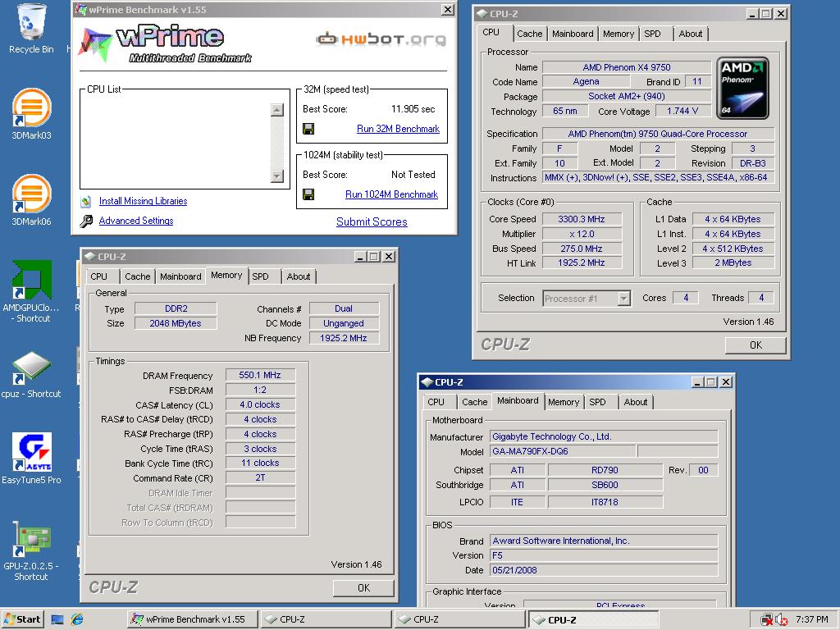Click the wPrime logo graphic
The image size is (840, 630).
click(166, 44)
